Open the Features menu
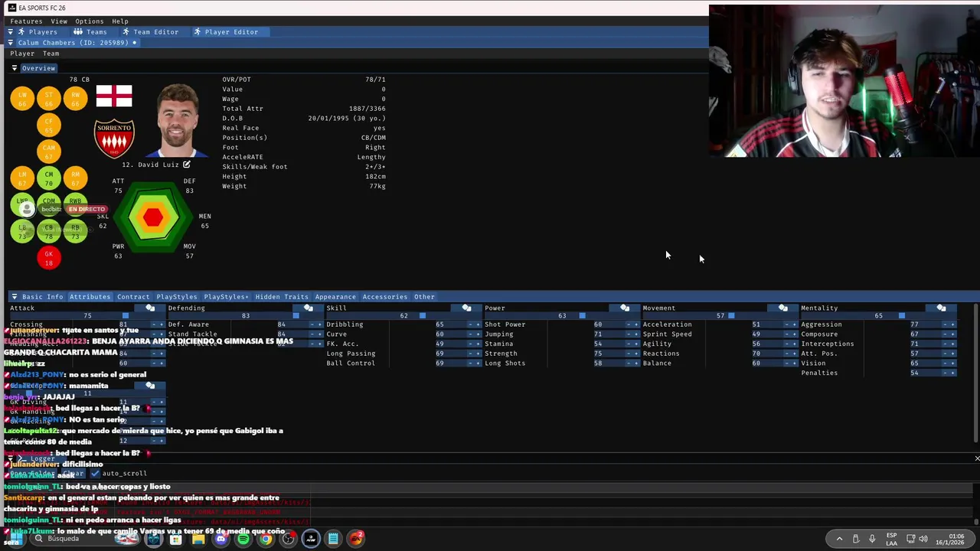 click(x=26, y=21)
